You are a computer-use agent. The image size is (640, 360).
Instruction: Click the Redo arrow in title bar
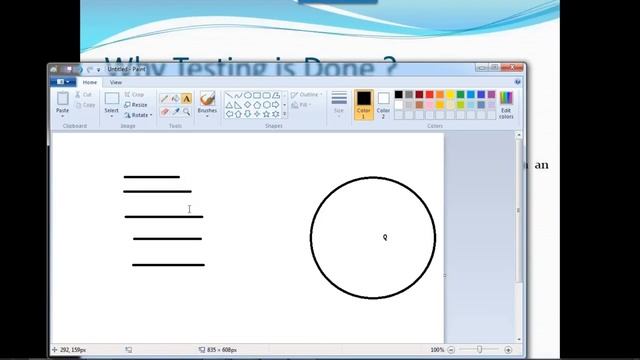[x=89, y=70]
